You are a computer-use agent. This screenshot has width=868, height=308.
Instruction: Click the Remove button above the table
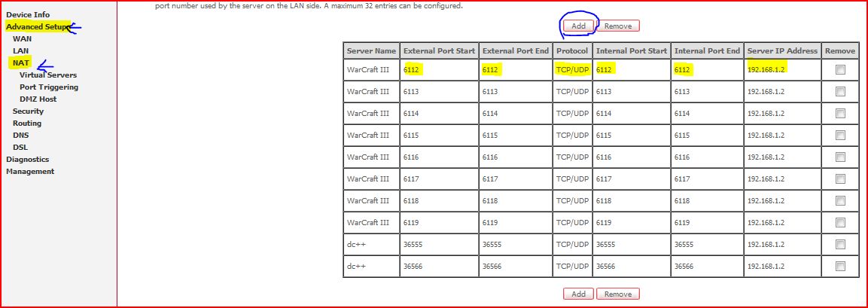pos(618,26)
